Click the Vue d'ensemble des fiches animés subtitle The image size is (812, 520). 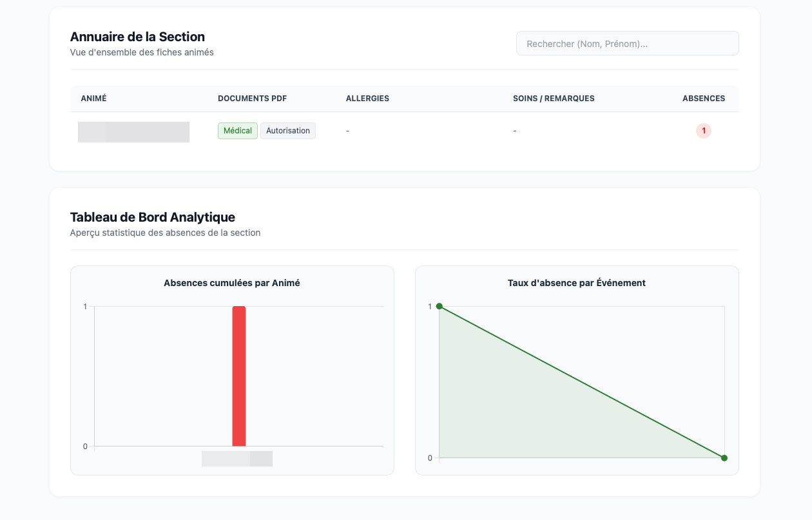[142, 52]
